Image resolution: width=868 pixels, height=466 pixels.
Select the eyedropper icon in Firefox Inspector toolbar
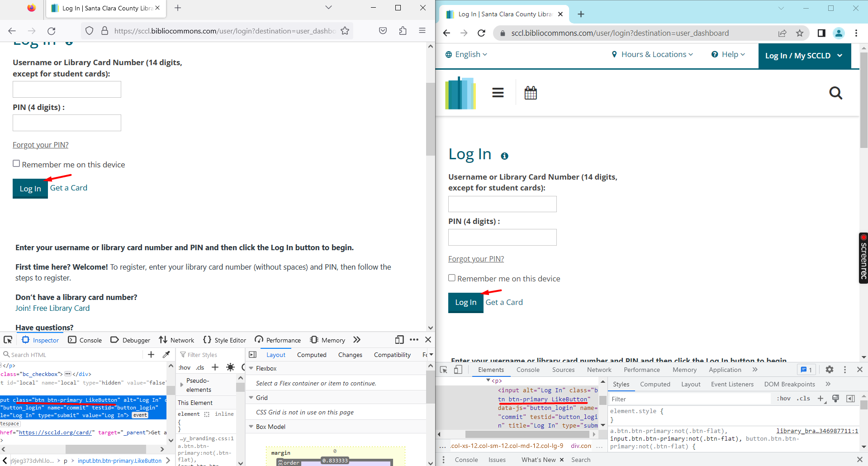pyautogui.click(x=166, y=354)
